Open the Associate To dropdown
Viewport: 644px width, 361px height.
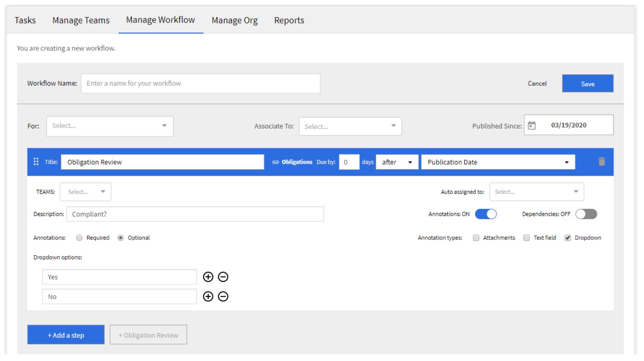click(350, 126)
